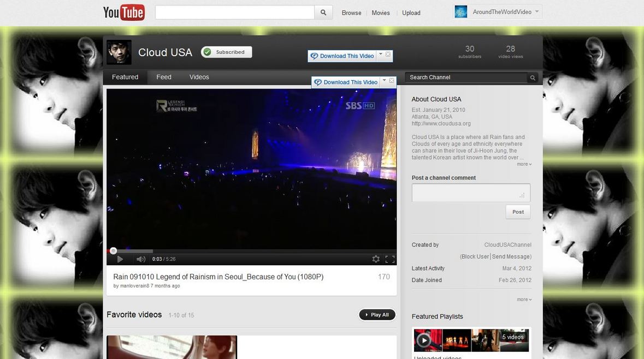Click the channel comment text box
Screen dimensions: 644x359
pos(471,193)
